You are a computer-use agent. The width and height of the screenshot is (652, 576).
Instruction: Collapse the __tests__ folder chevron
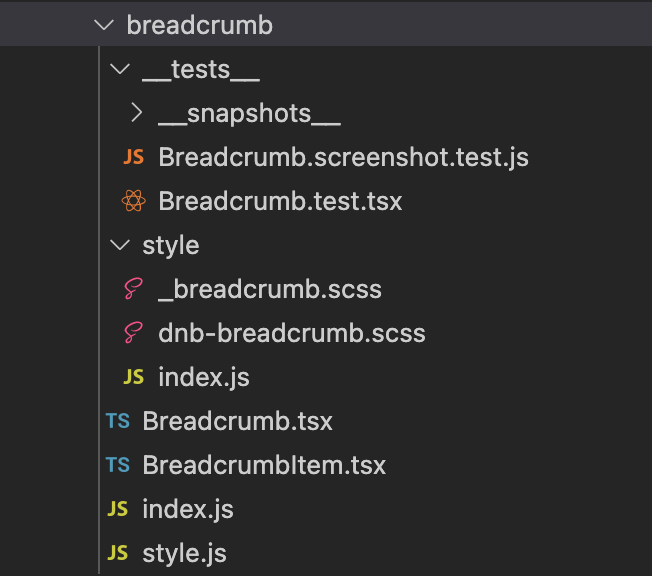click(119, 70)
